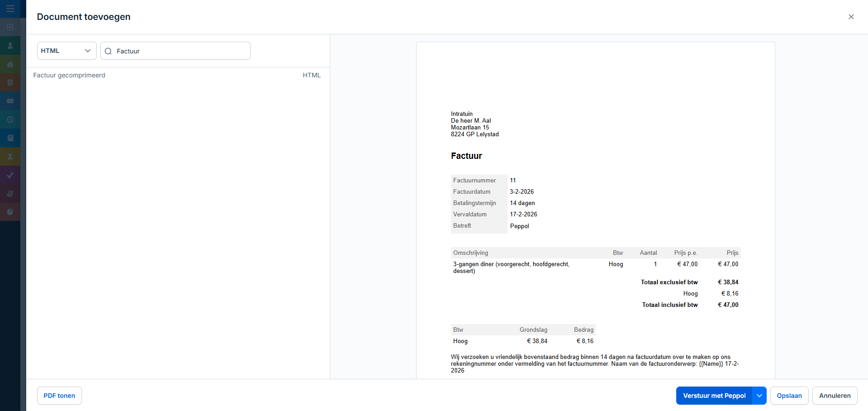868x411 pixels.
Task: Open the envelope mail icon
Action: 10,101
